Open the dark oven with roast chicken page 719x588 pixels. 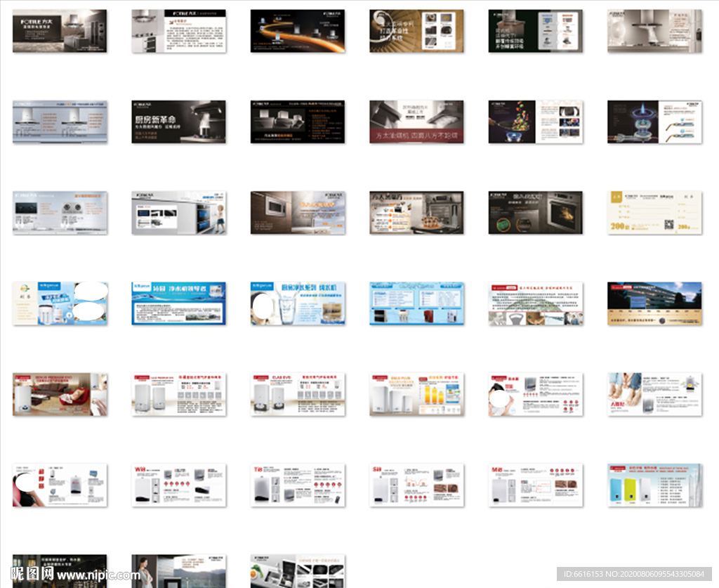point(536,213)
